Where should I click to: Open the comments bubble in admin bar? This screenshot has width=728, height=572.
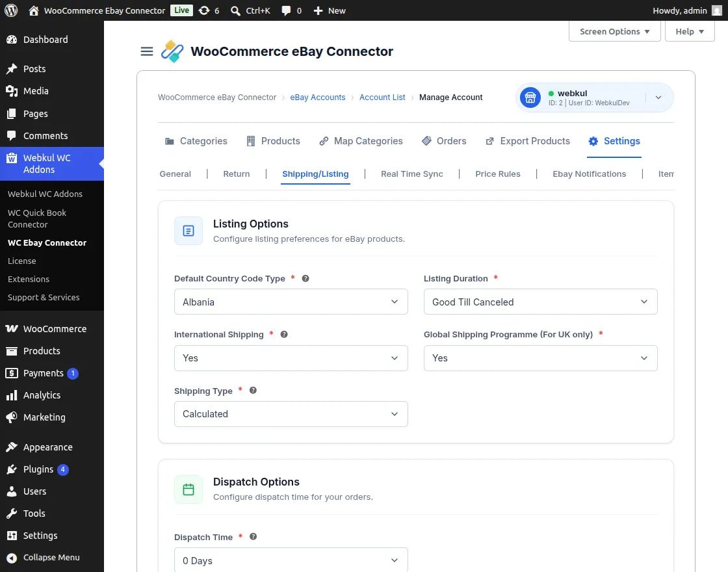pyautogui.click(x=286, y=10)
